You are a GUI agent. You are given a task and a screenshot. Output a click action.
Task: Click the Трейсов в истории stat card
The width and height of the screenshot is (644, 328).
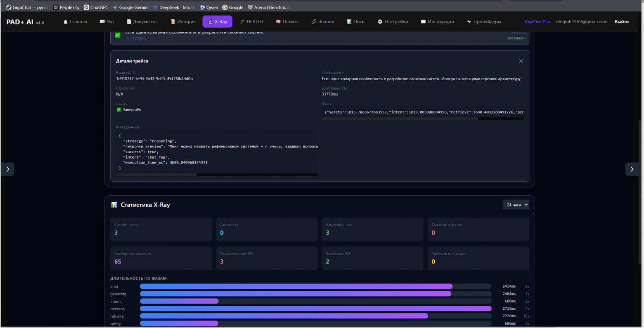coord(478,258)
